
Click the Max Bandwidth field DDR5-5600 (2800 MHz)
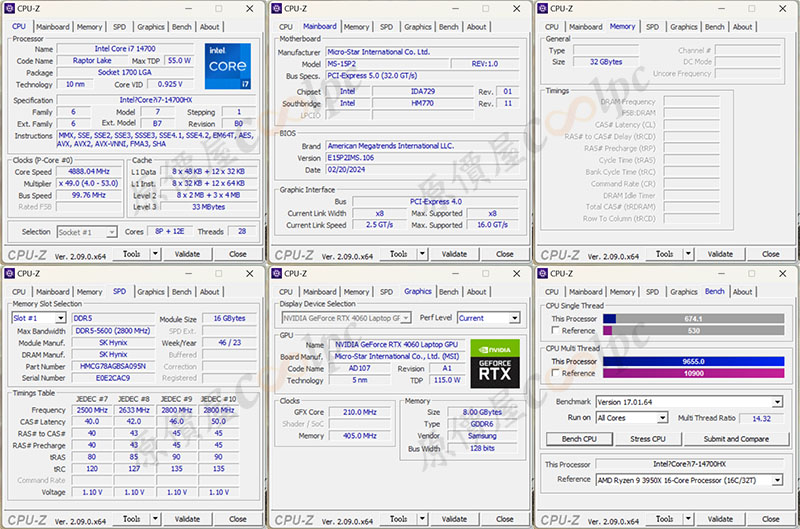tap(113, 331)
